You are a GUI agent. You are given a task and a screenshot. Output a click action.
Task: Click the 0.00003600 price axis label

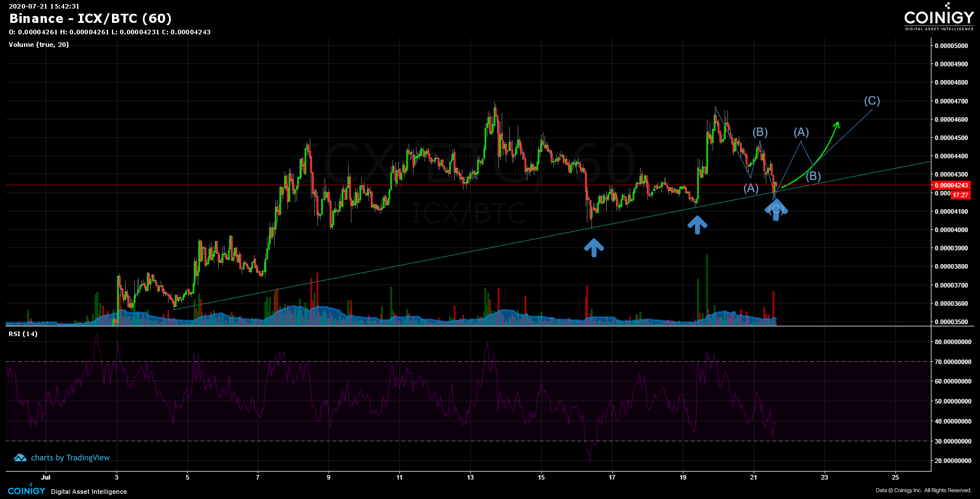click(x=951, y=304)
